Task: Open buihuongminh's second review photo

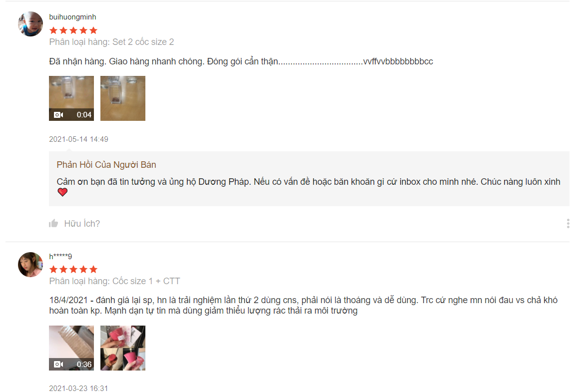Action: pyautogui.click(x=123, y=98)
